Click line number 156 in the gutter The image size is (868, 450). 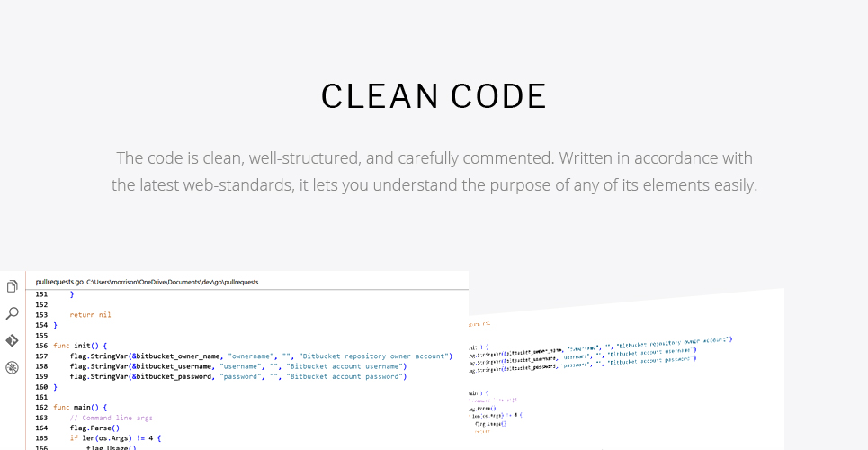coord(41,346)
